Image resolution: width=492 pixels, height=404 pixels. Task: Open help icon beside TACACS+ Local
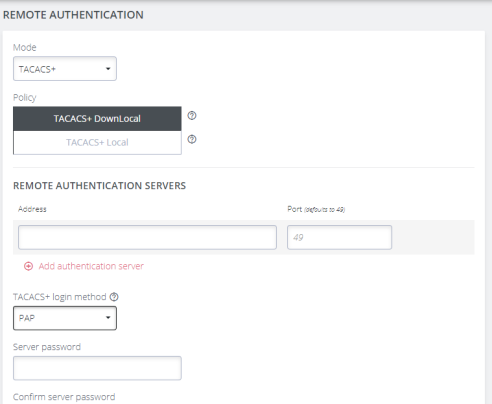[x=192, y=139]
